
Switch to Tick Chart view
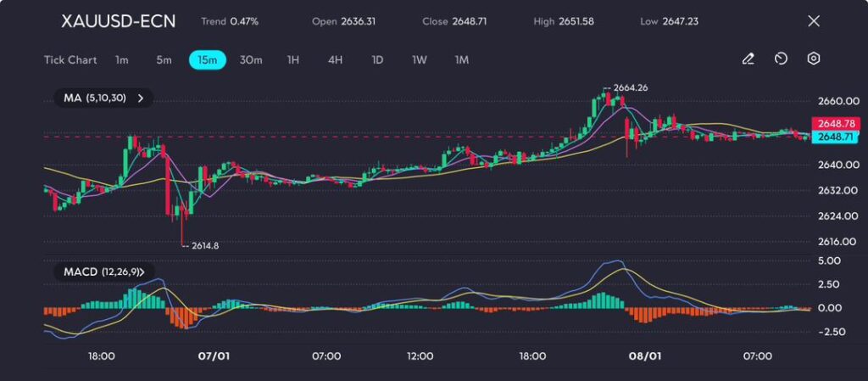(70, 60)
